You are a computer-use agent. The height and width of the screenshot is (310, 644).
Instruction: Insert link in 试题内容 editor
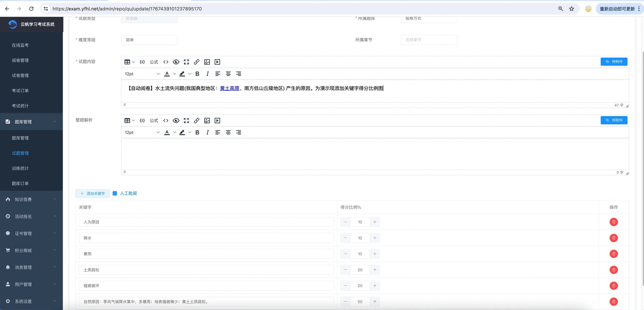(x=197, y=62)
